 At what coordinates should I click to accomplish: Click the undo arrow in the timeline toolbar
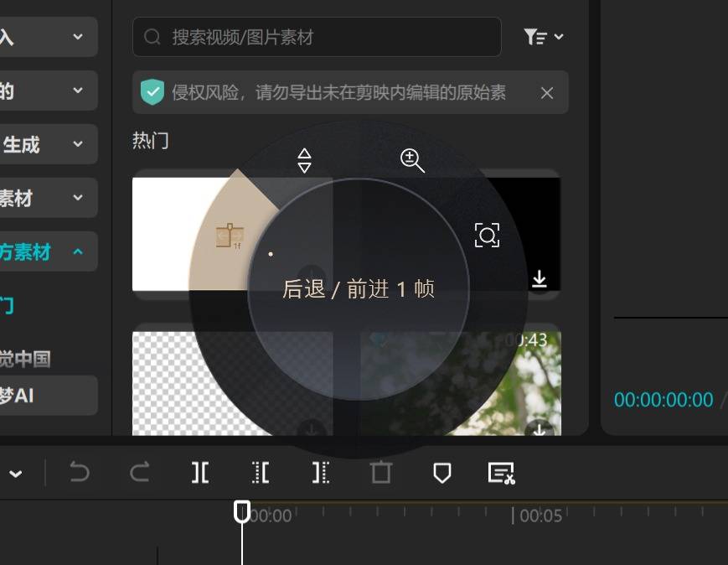point(80,474)
